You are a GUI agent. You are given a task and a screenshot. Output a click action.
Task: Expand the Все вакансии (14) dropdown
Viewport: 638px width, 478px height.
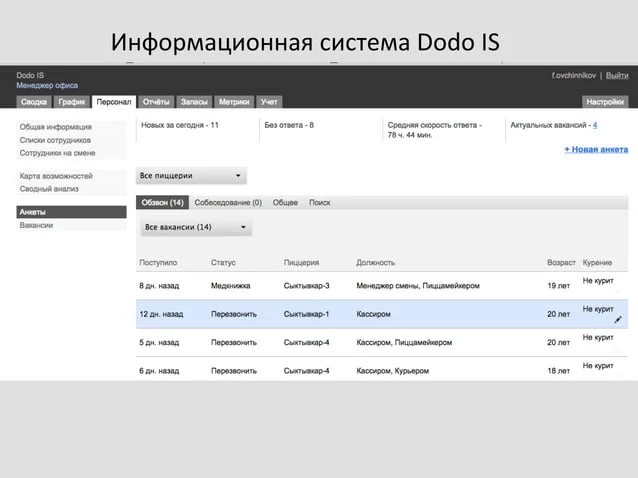click(x=196, y=227)
